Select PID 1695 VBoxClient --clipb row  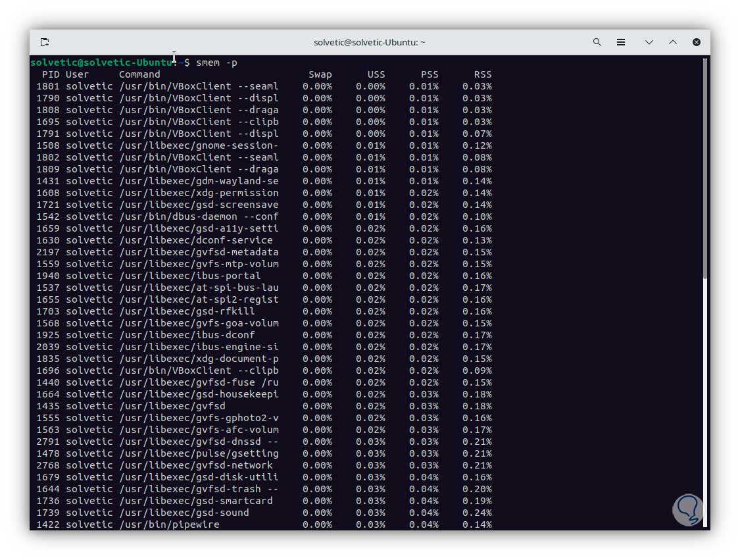264,122
